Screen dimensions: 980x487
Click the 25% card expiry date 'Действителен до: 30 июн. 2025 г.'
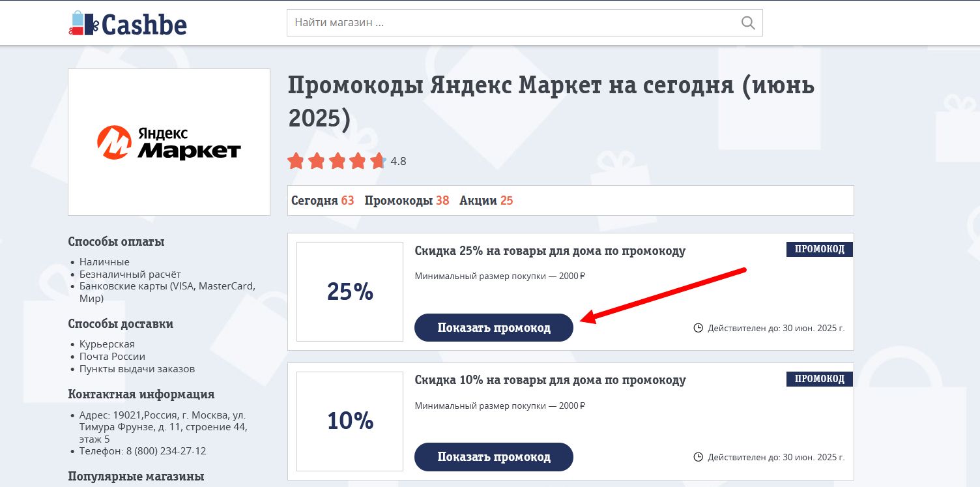click(x=776, y=329)
